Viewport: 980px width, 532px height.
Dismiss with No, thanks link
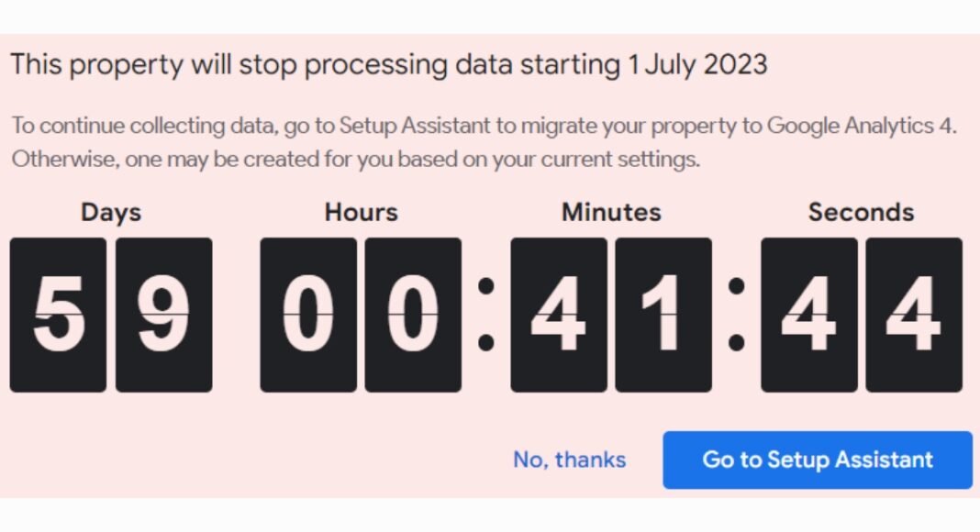click(x=569, y=460)
